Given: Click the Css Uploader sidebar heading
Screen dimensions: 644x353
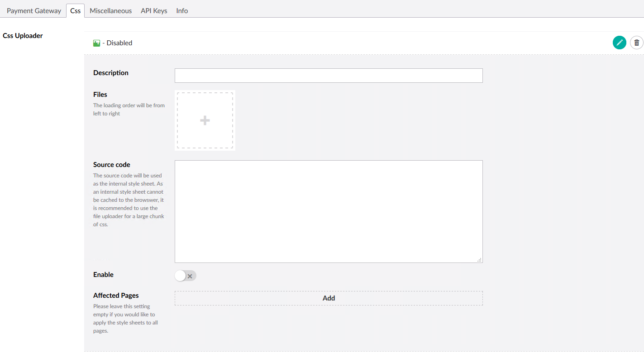Looking at the screenshot, I should coord(23,35).
